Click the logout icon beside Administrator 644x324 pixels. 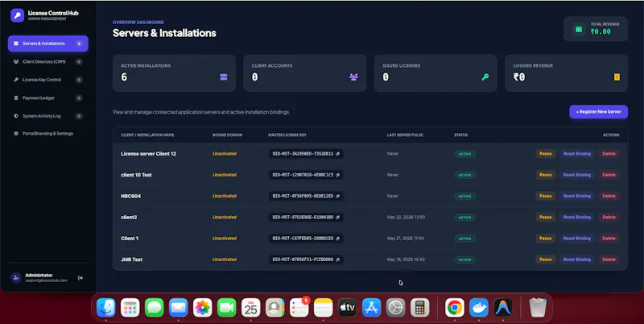pos(80,278)
